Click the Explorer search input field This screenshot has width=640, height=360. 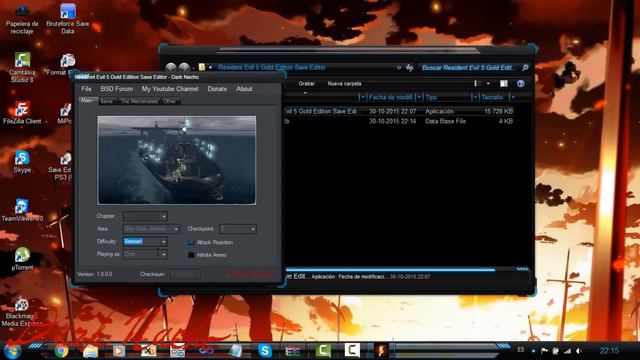[468, 68]
